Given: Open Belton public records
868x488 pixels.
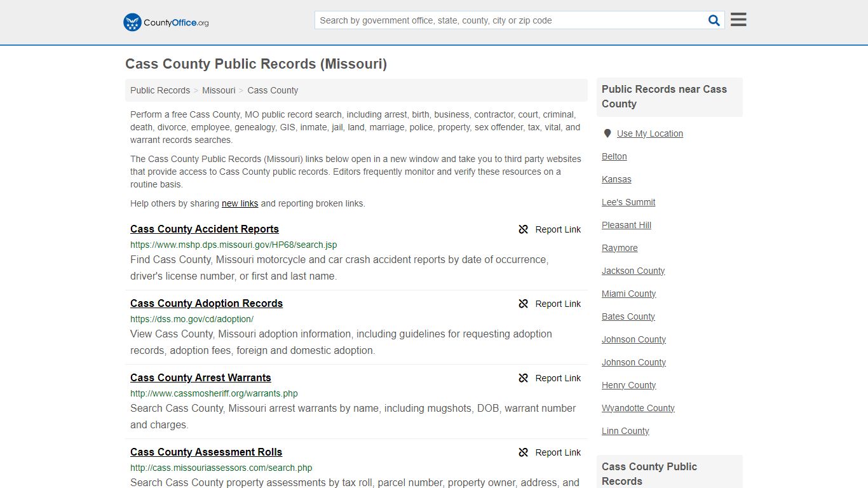Looking at the screenshot, I should tap(614, 156).
